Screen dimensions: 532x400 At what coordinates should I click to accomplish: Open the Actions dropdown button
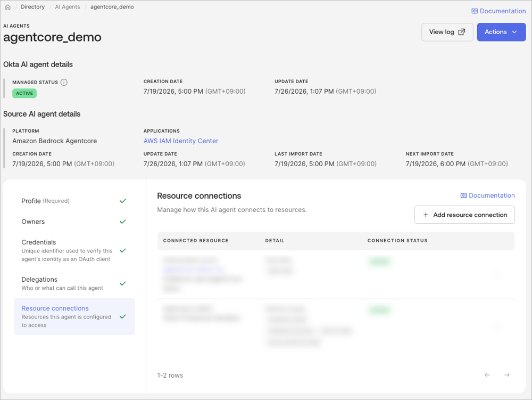[x=501, y=32]
